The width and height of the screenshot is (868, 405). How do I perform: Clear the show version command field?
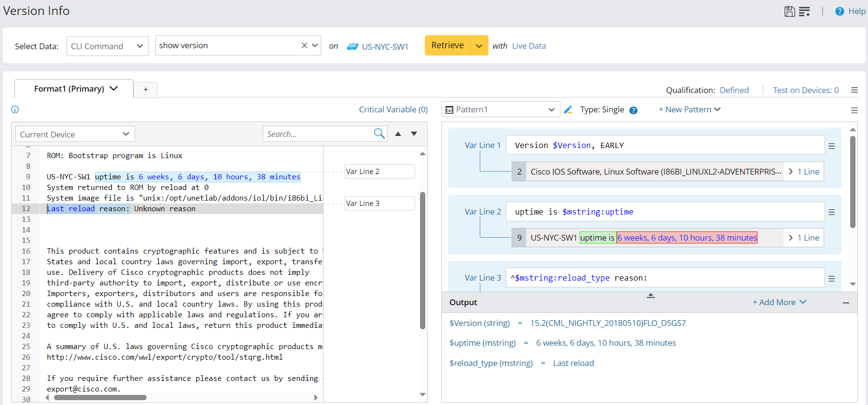pos(304,45)
